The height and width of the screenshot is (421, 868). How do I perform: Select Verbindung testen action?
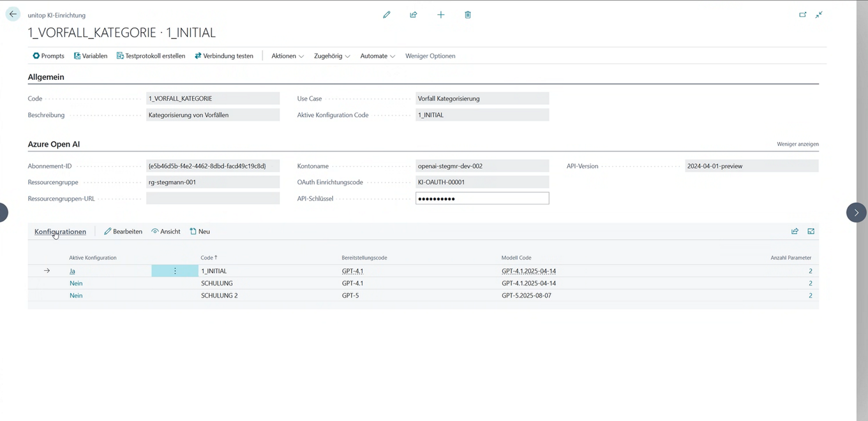[x=224, y=56]
